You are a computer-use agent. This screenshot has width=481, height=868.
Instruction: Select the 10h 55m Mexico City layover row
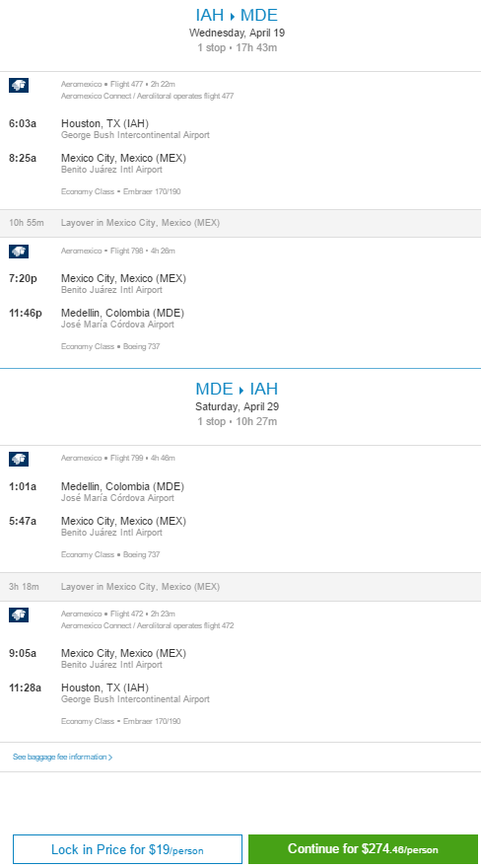240,223
